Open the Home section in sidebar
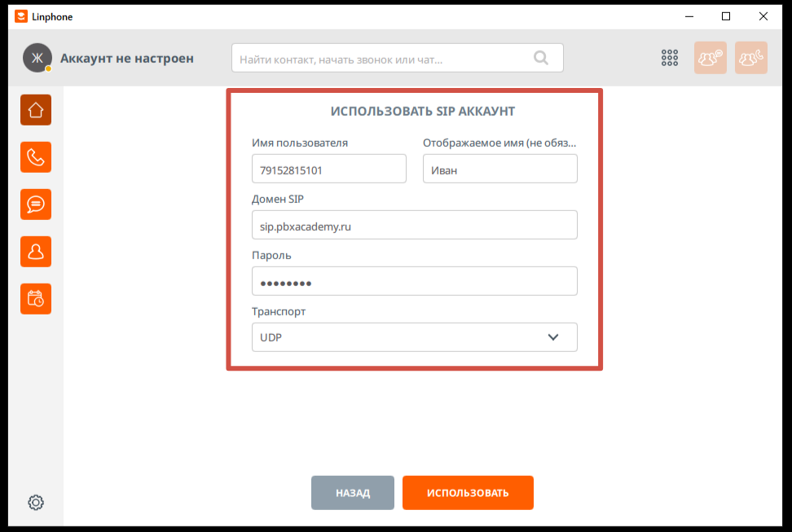 click(36, 110)
